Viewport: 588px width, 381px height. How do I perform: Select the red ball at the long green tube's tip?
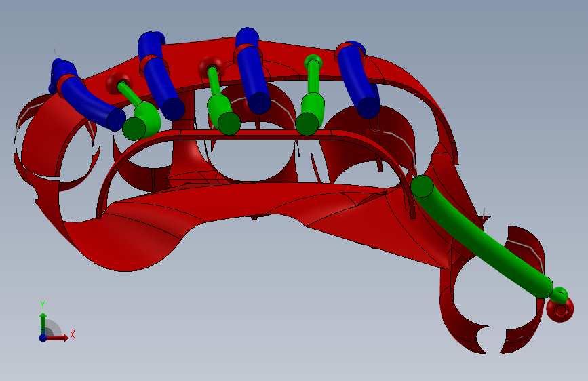click(560, 310)
